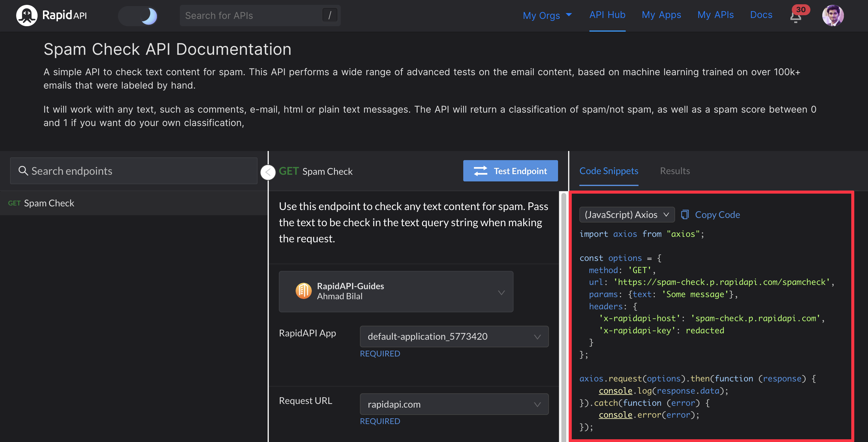Go to My Apps in navigation
The image size is (868, 442).
click(661, 15)
